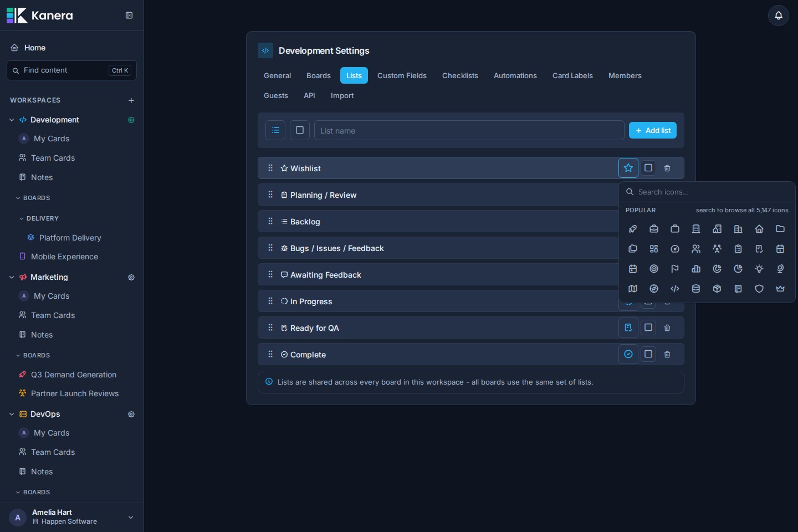This screenshot has width=798, height=532.
Task: Collapse the DevOps workspace
Action: coord(12,414)
